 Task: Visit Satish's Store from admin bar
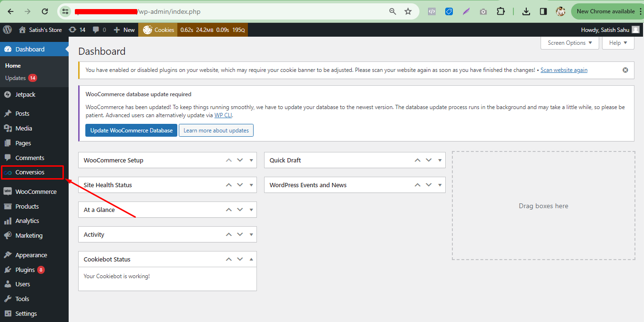point(41,30)
